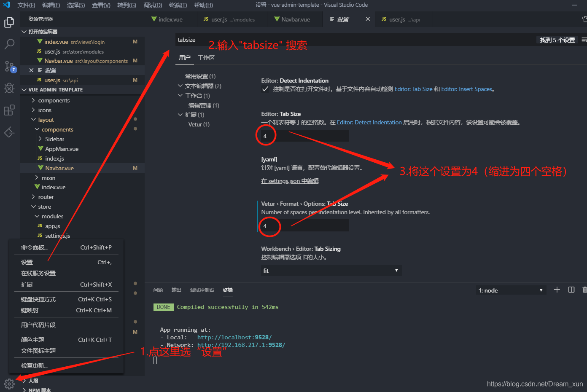This screenshot has width=587, height=392.
Task: Open settings.js in the modules folder
Action: [x=58, y=236]
